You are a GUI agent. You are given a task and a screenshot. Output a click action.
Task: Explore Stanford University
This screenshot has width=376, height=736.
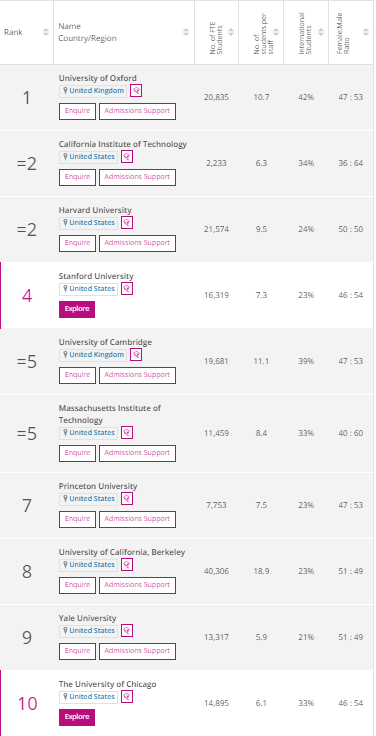coord(77,309)
